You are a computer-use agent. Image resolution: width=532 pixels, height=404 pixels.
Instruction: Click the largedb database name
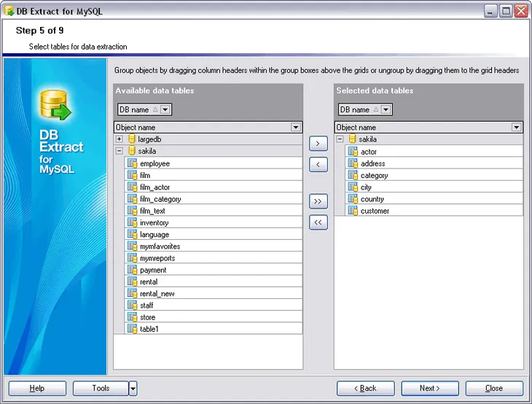point(149,139)
